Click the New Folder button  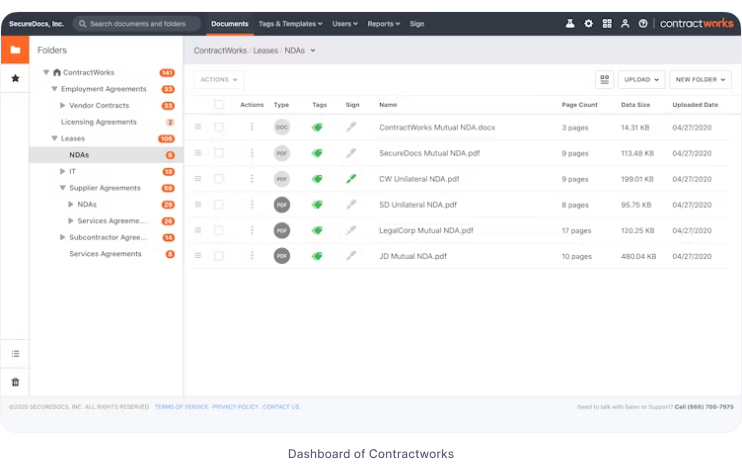point(700,79)
